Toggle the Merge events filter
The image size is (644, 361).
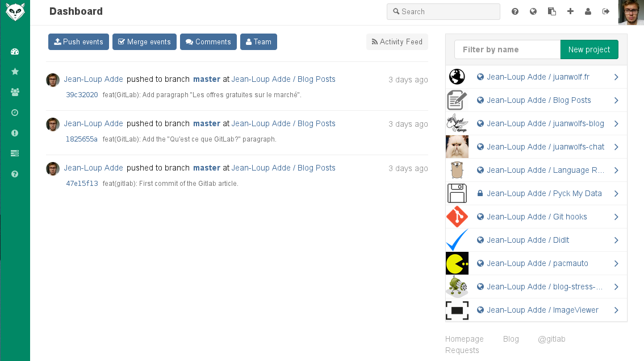point(145,42)
